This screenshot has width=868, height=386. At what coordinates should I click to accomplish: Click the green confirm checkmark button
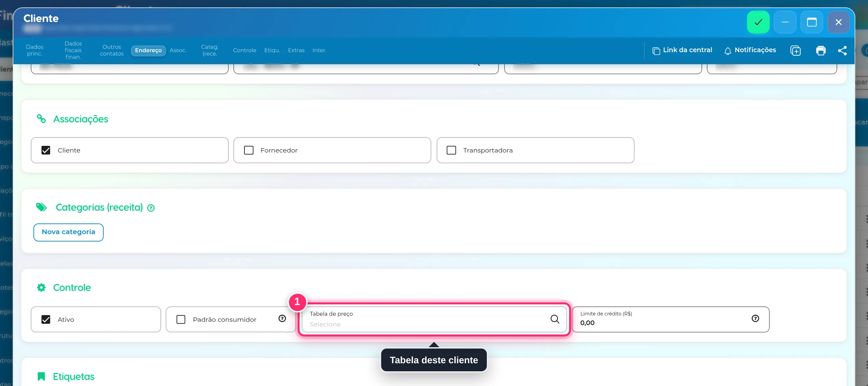click(758, 22)
